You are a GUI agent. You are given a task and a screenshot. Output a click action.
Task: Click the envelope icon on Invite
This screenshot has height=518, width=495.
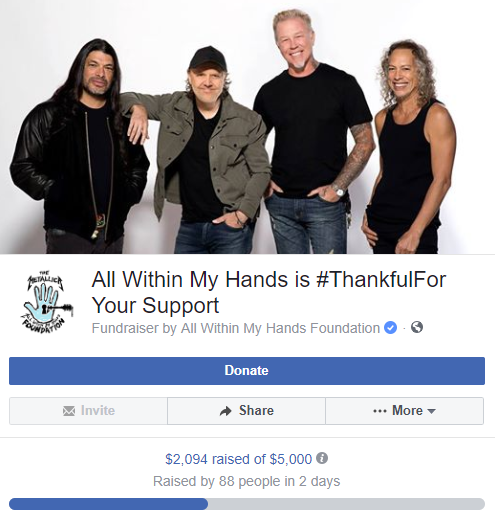[69, 411]
